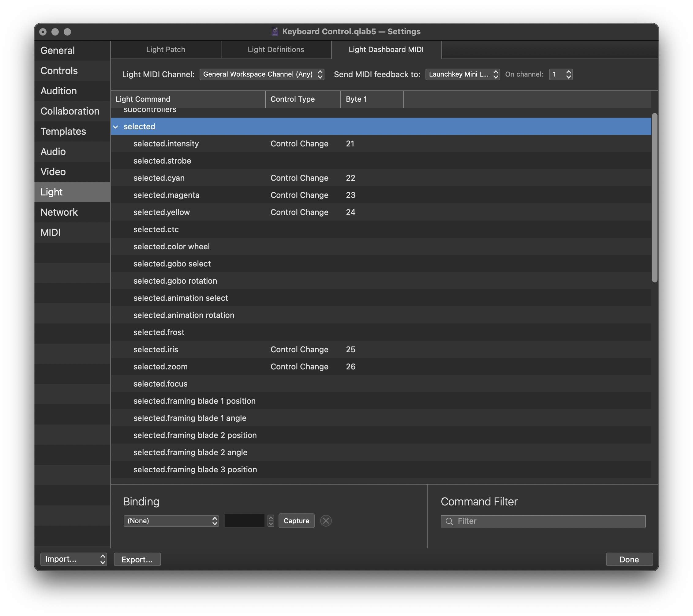Clear the current binding with the X icon

point(326,521)
